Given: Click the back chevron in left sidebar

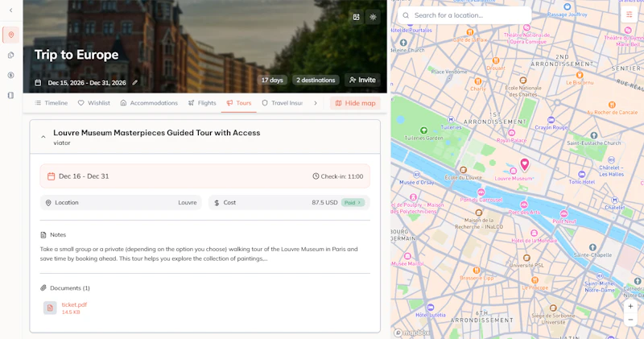Looking at the screenshot, I should (11, 10).
